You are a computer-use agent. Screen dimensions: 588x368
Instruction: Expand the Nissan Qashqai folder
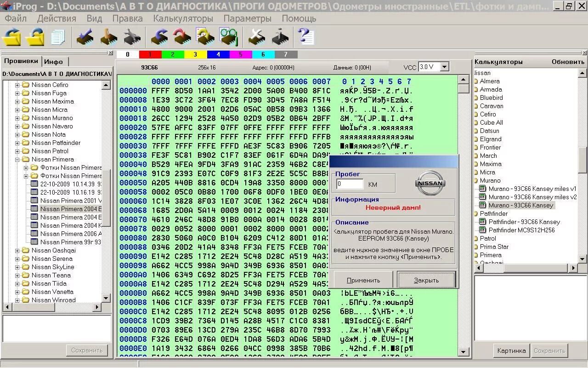point(17,250)
